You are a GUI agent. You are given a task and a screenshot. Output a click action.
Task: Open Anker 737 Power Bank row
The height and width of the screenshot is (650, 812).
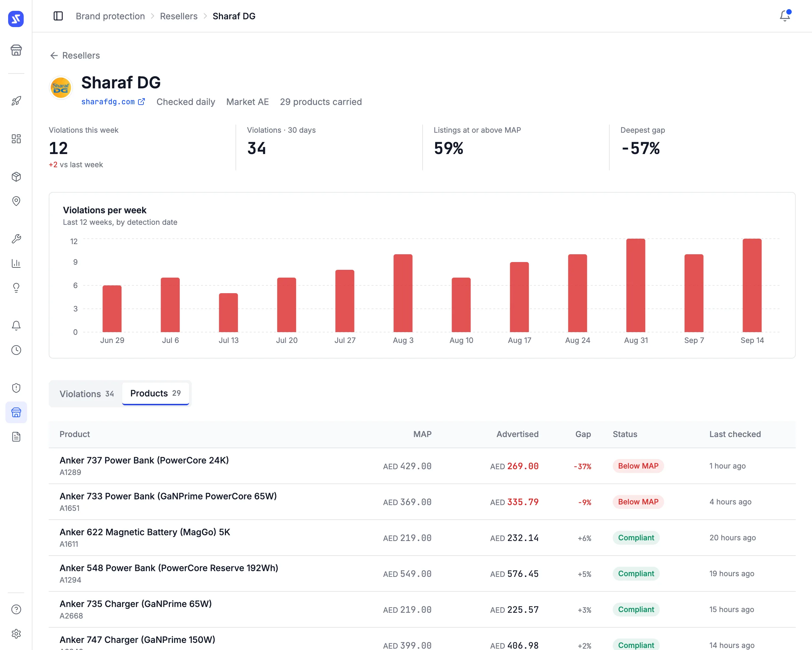(x=422, y=466)
